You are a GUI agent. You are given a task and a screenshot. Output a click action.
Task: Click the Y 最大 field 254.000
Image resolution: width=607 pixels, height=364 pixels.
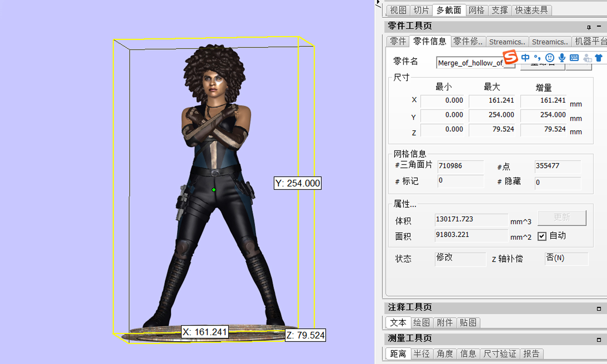tap(492, 115)
